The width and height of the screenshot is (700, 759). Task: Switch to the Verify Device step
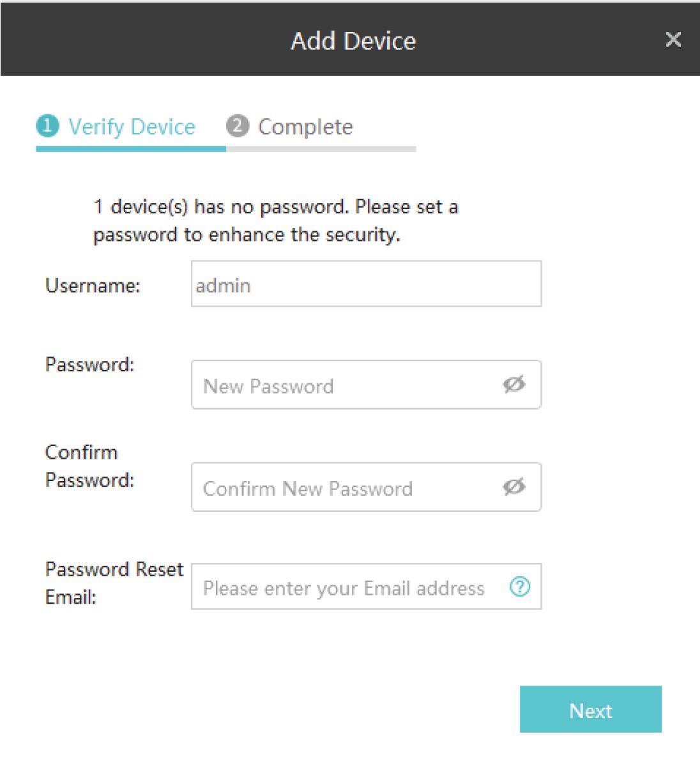(132, 126)
